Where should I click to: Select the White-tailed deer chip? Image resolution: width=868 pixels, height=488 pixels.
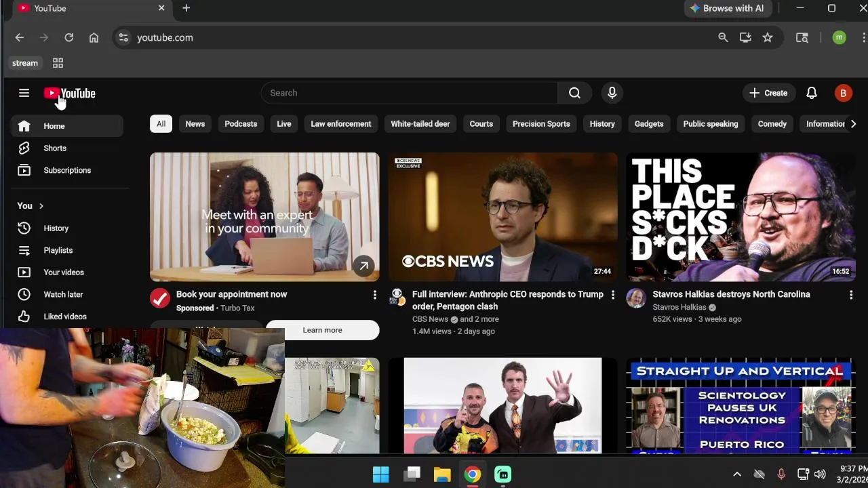click(x=420, y=124)
